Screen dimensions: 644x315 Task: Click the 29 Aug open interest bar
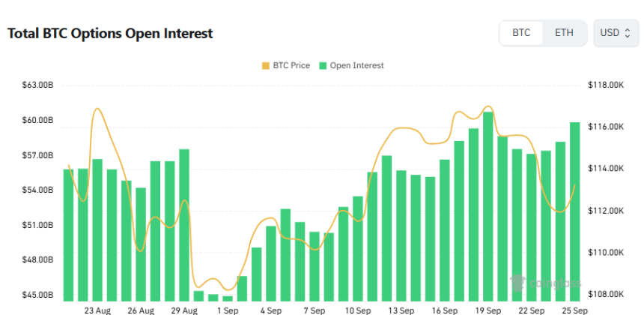pos(184,225)
